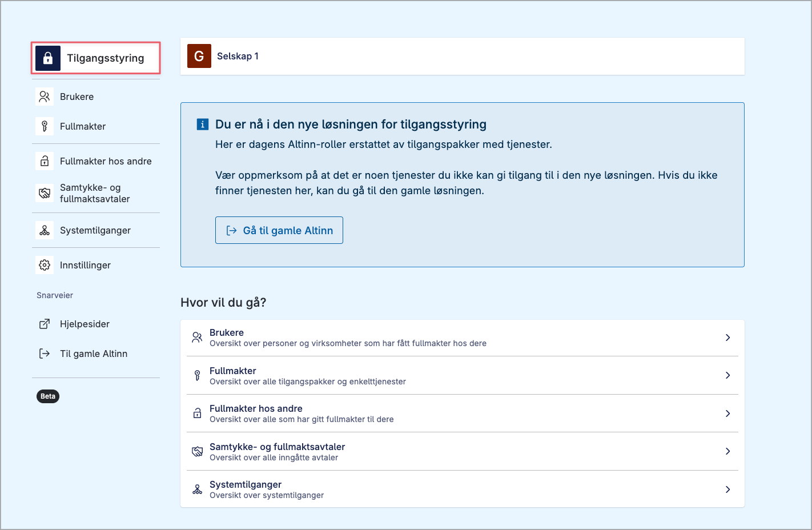Click the handshake icon for Samtykke- og fullmaktsavtaler
Image resolution: width=812 pixels, height=530 pixels.
click(x=45, y=193)
